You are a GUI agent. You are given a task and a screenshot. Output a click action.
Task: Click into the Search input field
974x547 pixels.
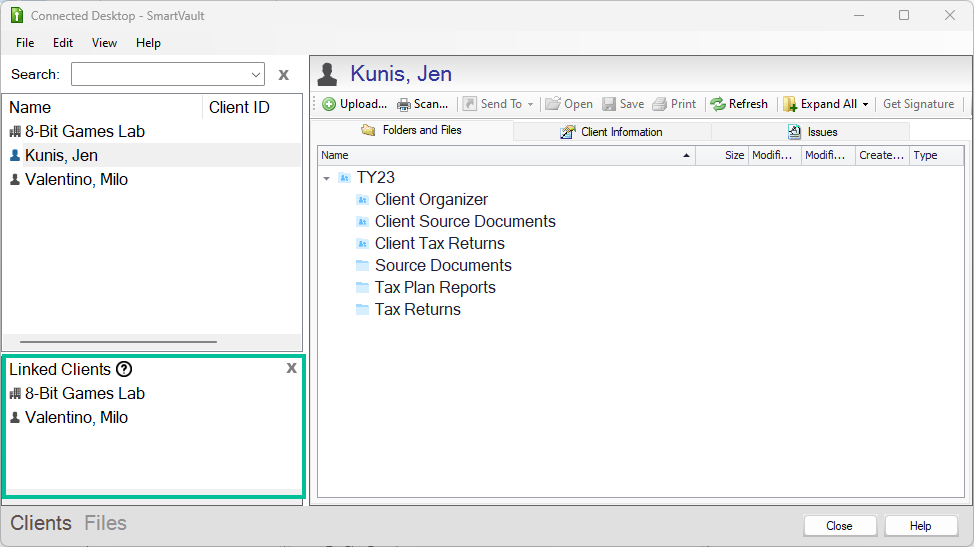[160, 75]
